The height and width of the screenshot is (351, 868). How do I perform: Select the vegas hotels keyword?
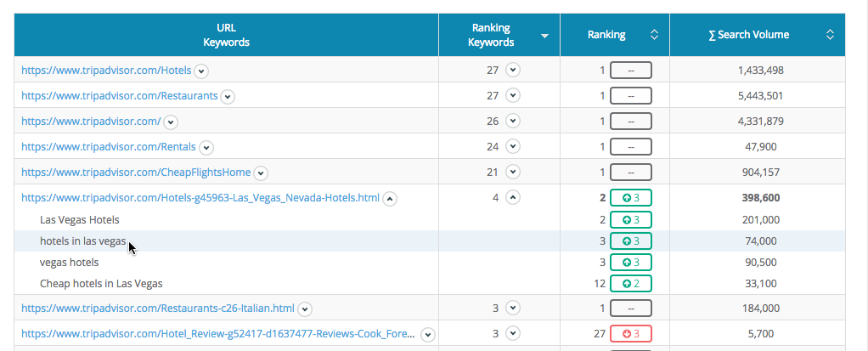[69, 262]
